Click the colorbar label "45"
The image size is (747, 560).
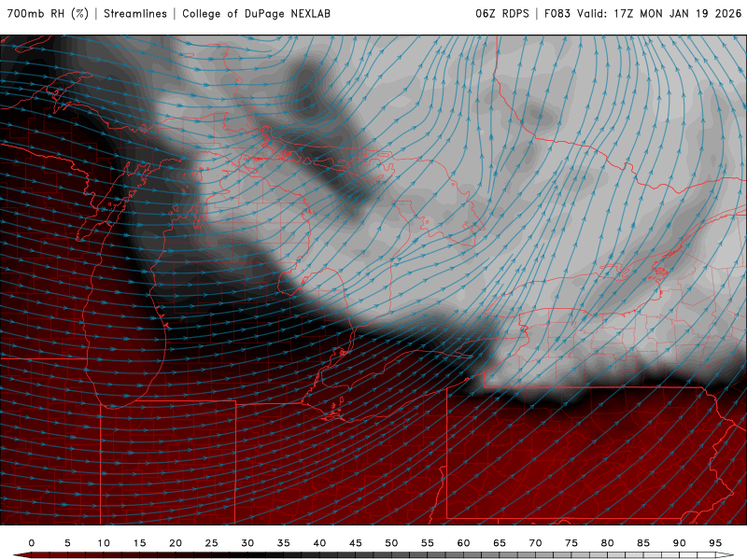[x=356, y=543]
